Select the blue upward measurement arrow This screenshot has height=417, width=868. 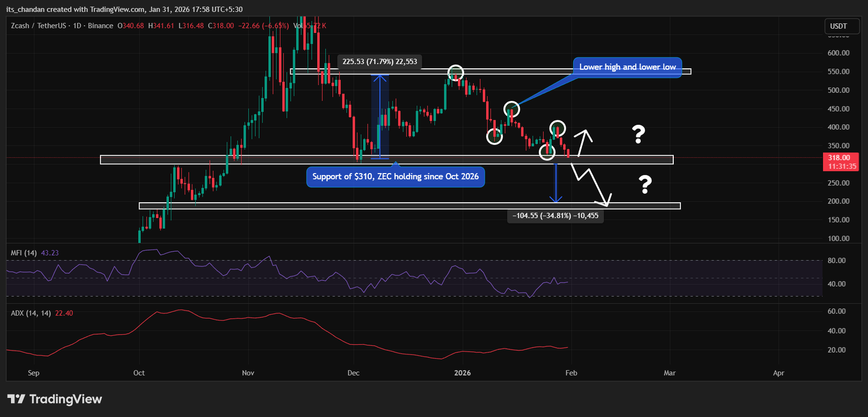[x=380, y=116]
